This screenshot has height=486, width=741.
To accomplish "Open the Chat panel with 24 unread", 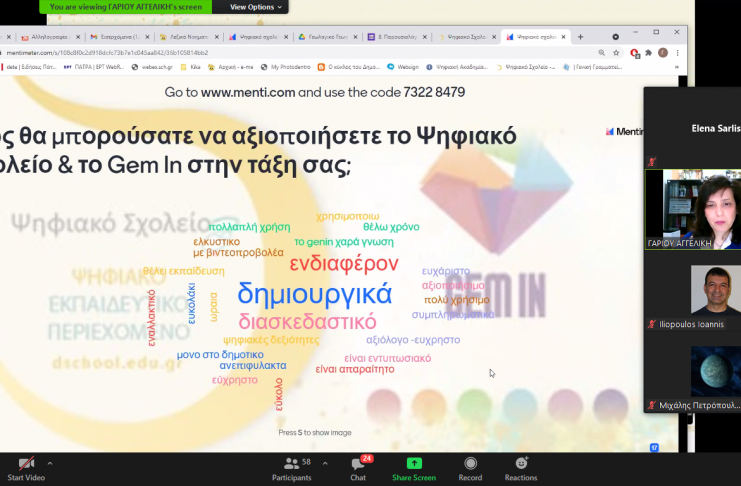I will (x=358, y=468).
